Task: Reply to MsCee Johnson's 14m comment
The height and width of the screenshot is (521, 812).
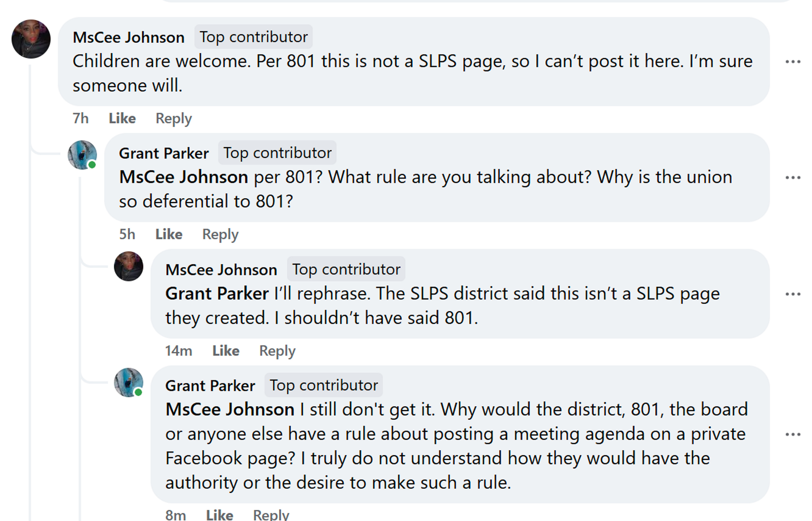Action: pyautogui.click(x=277, y=351)
